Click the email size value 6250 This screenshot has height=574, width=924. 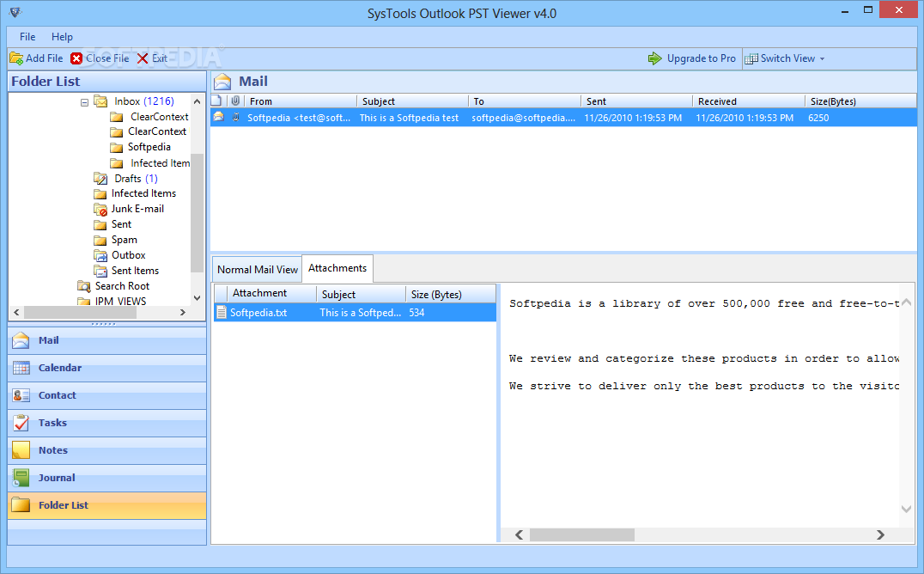click(818, 118)
